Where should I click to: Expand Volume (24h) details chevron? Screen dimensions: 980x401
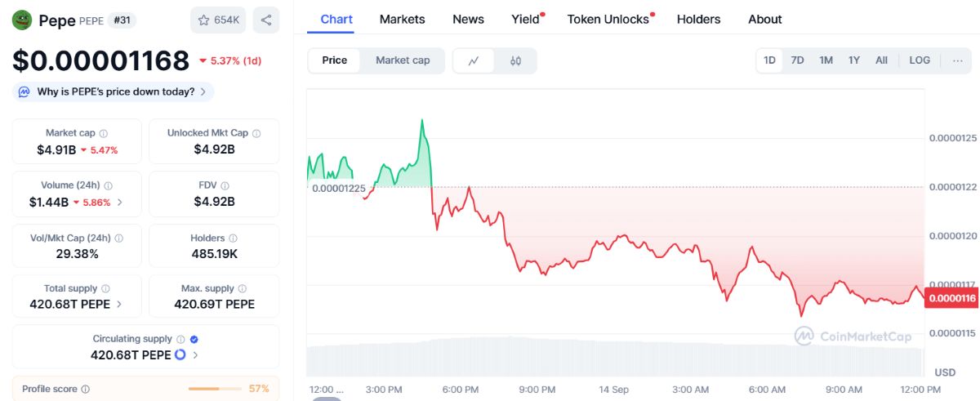pyautogui.click(x=120, y=203)
